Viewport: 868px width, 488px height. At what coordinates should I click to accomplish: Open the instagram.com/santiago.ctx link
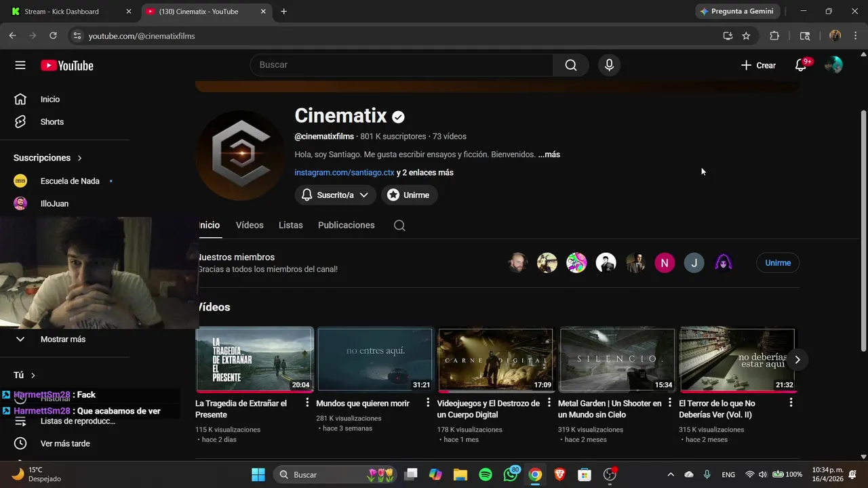click(x=344, y=173)
